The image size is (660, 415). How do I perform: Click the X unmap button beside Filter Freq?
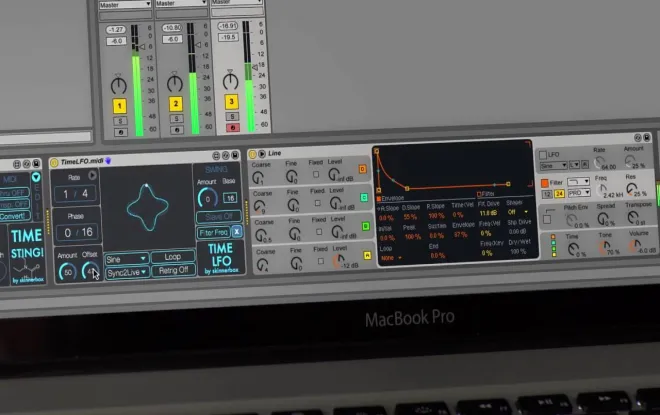237,231
